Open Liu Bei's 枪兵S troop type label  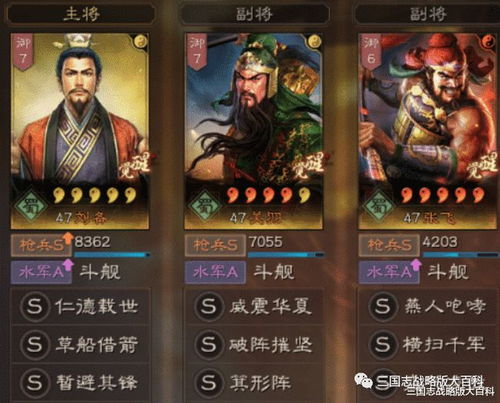41,245
